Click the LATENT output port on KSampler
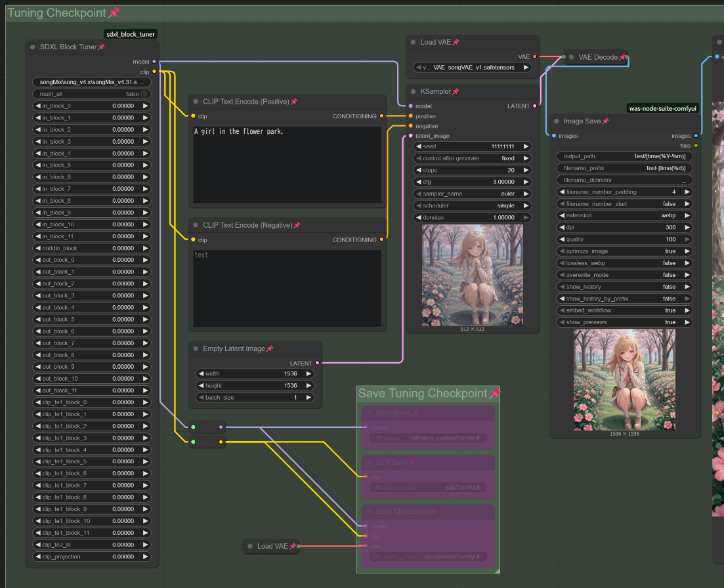The width and height of the screenshot is (724, 588). pos(534,106)
